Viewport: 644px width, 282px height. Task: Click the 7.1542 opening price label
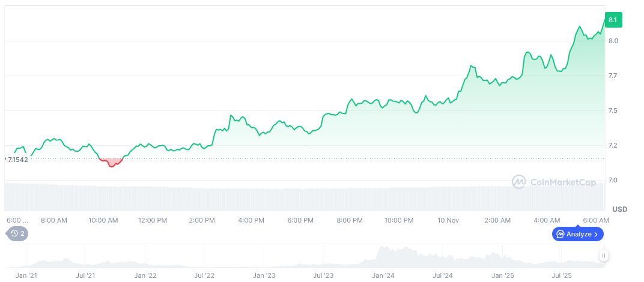tap(17, 160)
